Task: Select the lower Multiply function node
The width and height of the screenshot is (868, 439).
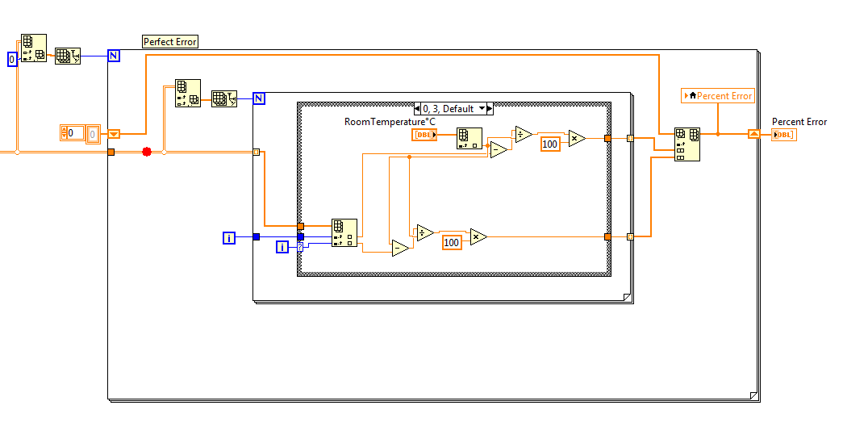Action: point(478,237)
